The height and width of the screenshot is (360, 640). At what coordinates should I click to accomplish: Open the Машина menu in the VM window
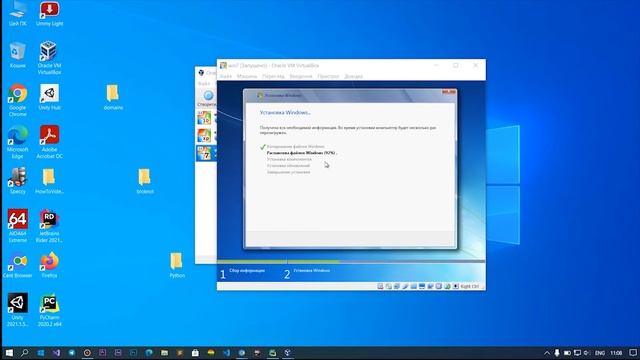(x=247, y=76)
